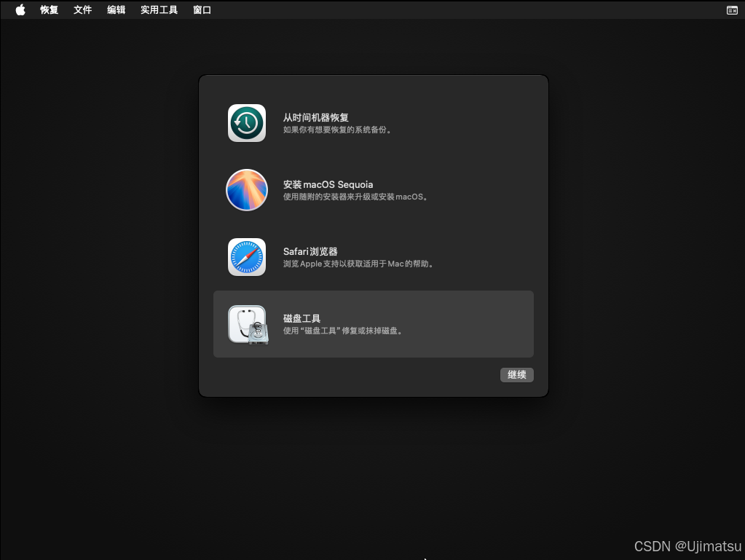Open the 编辑 menu
745x560 pixels.
tap(116, 10)
